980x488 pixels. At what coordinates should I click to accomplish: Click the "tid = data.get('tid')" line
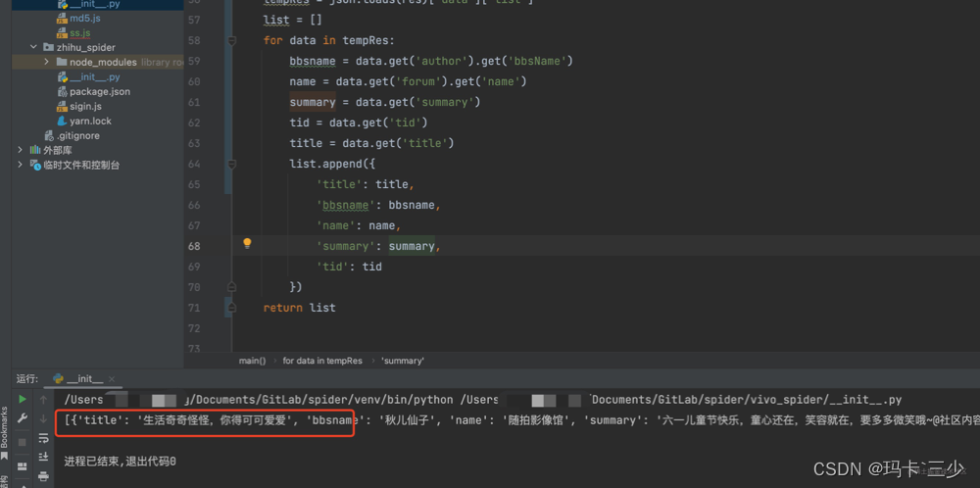pos(359,122)
